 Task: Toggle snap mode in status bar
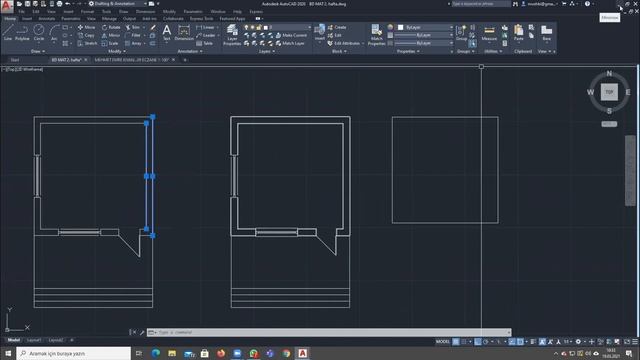click(464, 342)
